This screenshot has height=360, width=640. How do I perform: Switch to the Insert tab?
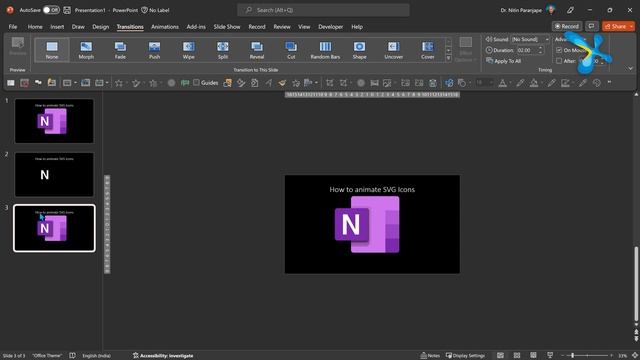tap(57, 27)
